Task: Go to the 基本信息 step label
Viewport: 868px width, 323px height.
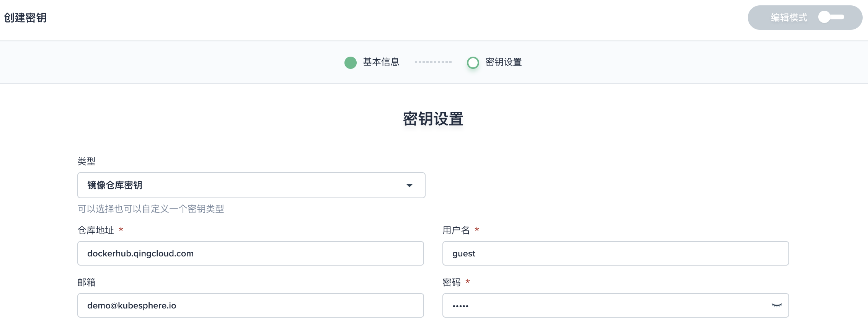Action: (x=381, y=62)
